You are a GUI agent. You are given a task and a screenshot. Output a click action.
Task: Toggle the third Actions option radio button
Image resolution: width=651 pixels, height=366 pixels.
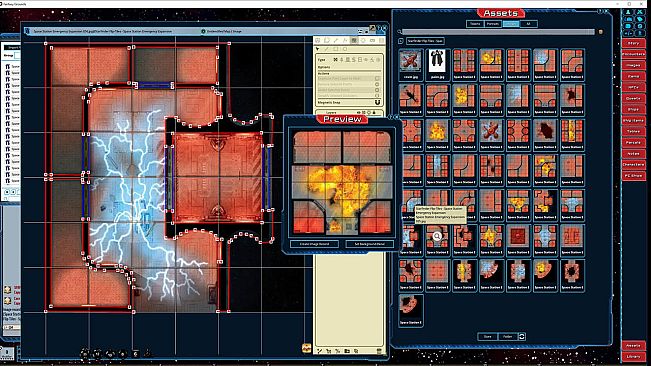tap(377, 90)
